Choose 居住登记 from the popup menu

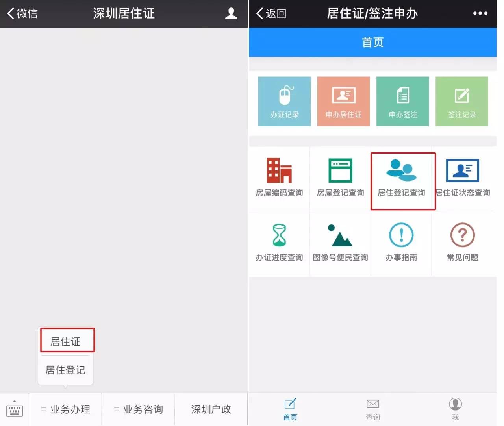65,370
